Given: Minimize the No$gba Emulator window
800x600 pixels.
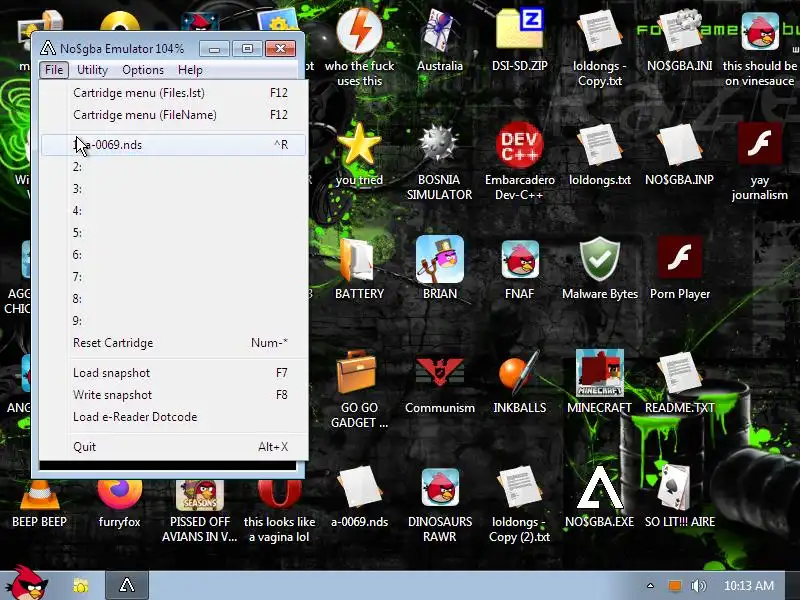Looking at the screenshot, I should (214, 48).
